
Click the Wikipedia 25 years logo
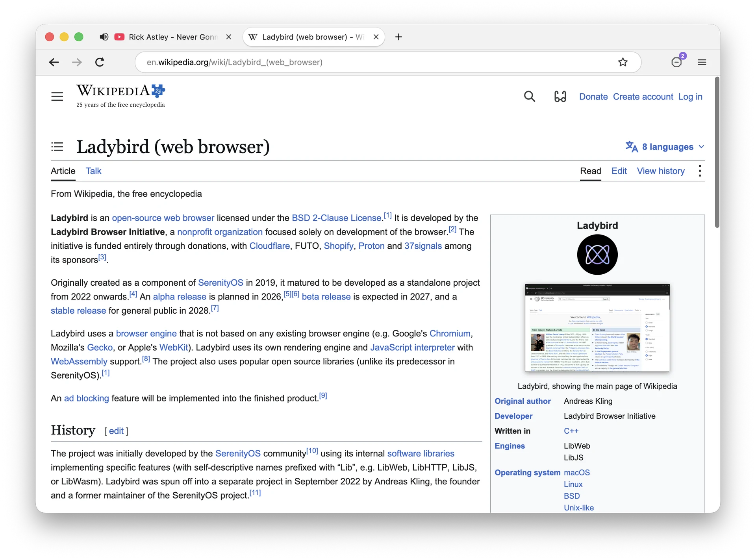[x=120, y=96]
